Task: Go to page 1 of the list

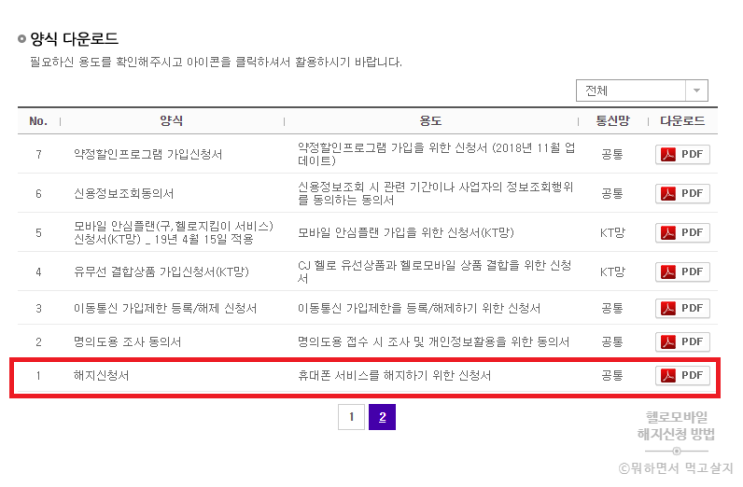Action: pos(351,417)
